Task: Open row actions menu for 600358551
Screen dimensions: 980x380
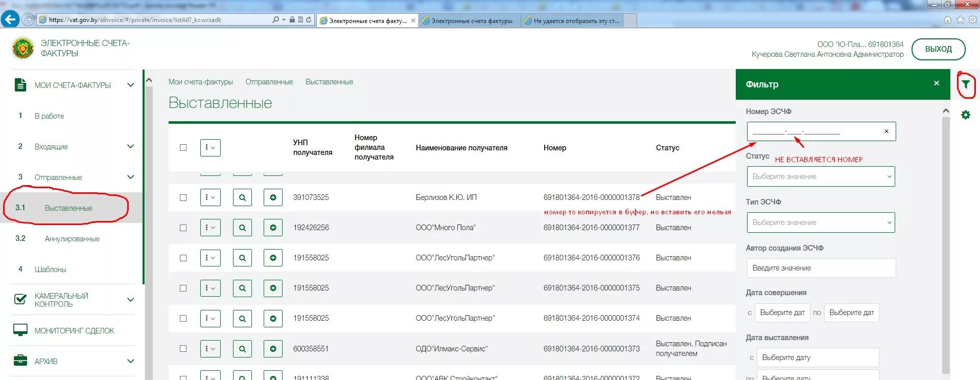Action: (210, 349)
